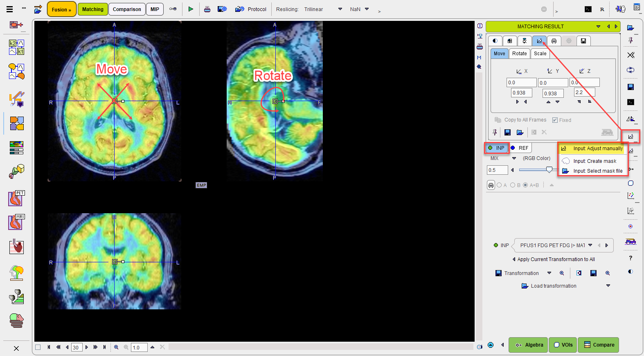Select the INP image toggle
The height and width of the screenshot is (356, 644).
(497, 148)
